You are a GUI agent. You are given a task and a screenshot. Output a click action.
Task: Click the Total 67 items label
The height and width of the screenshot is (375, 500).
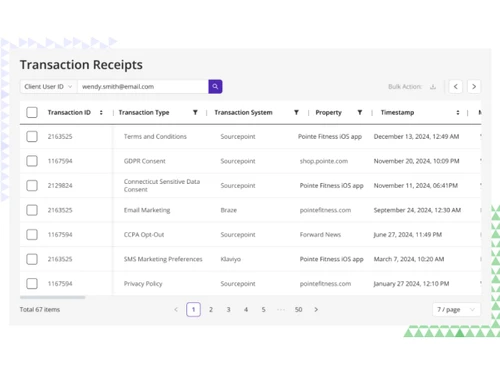point(40,310)
